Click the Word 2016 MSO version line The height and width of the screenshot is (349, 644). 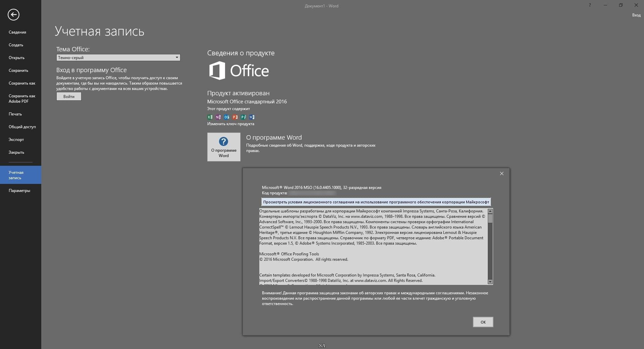tap(322, 188)
